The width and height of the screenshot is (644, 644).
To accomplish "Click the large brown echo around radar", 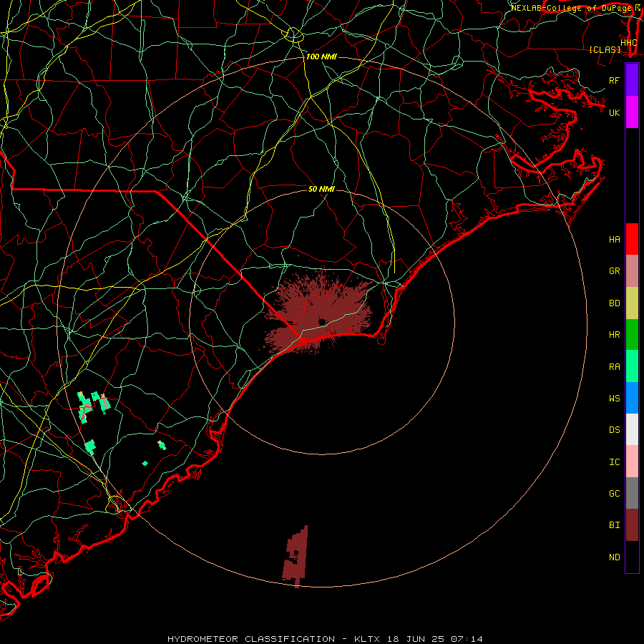I will coord(318,312).
